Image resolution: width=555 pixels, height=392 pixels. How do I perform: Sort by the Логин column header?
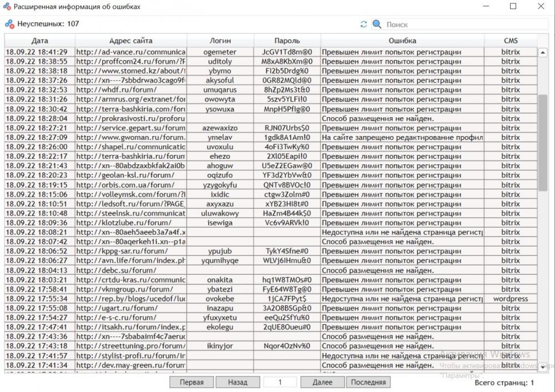[x=220, y=41]
